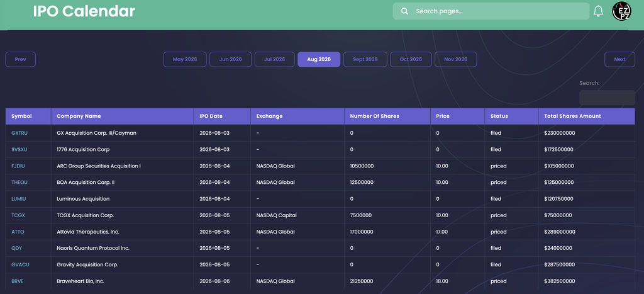Click the 21250000 shares value
This screenshot has height=294, width=644.
coord(362,281)
